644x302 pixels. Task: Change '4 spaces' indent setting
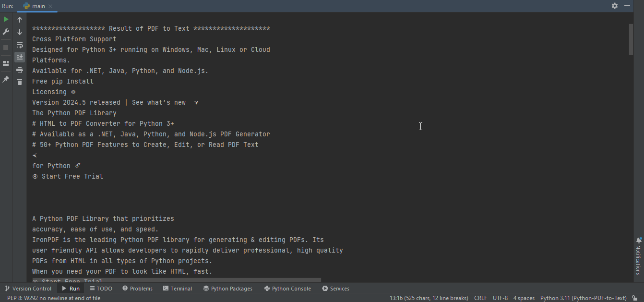(524, 298)
